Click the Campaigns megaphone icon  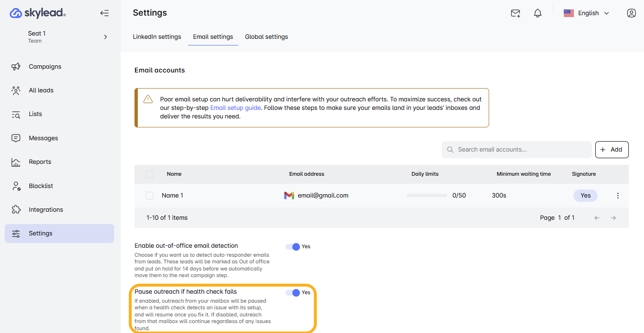click(16, 67)
